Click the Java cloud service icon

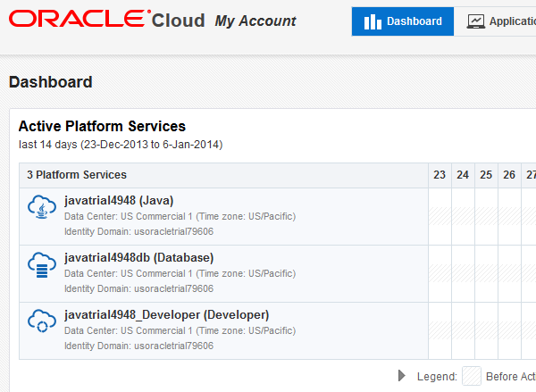(x=42, y=207)
